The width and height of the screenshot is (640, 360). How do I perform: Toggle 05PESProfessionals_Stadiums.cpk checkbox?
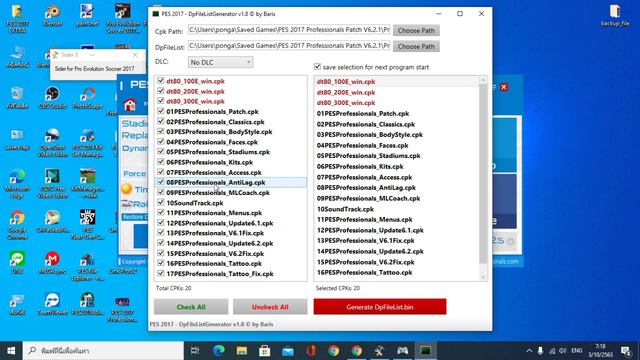click(160, 151)
